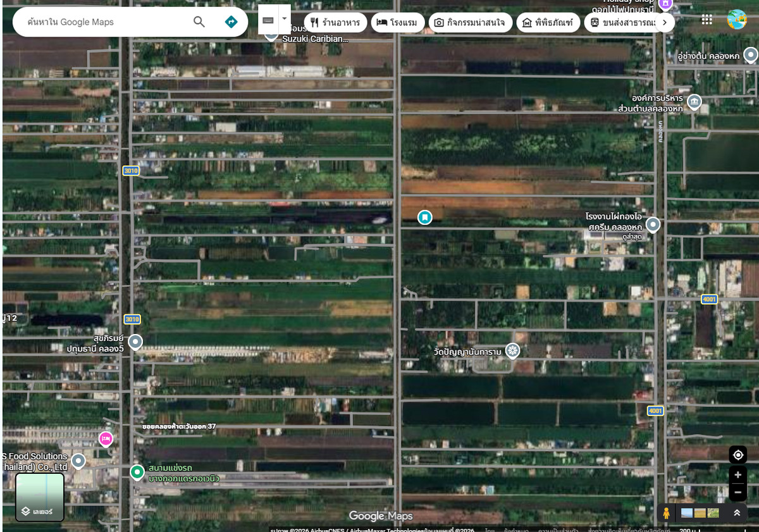Expand the imagery strip with double chevron

tap(736, 512)
